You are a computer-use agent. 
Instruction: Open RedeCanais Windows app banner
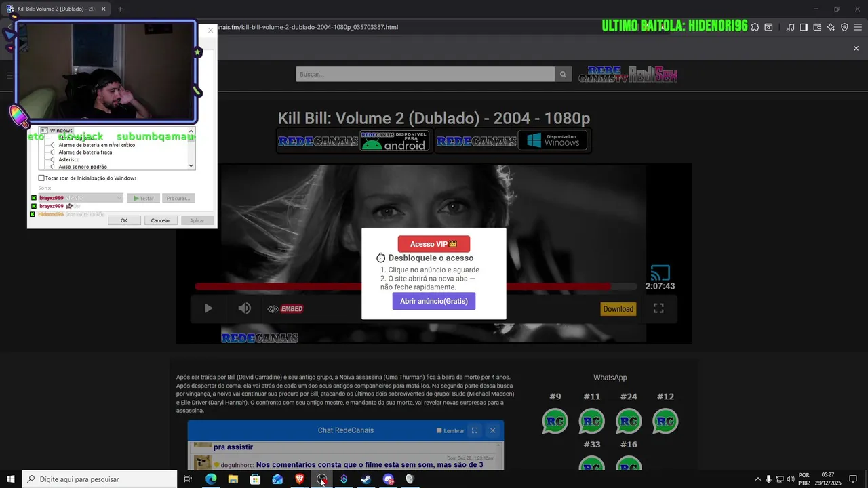pyautogui.click(x=513, y=141)
